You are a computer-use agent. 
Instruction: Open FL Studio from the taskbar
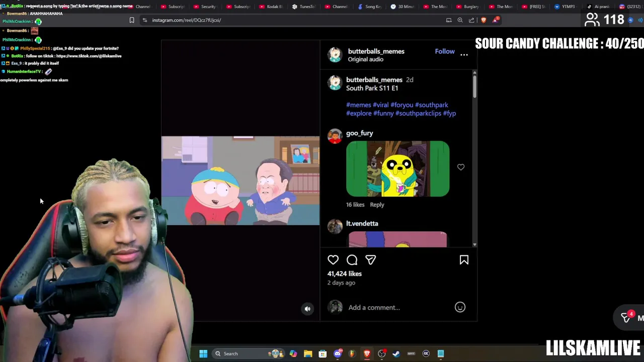pyautogui.click(x=352, y=353)
